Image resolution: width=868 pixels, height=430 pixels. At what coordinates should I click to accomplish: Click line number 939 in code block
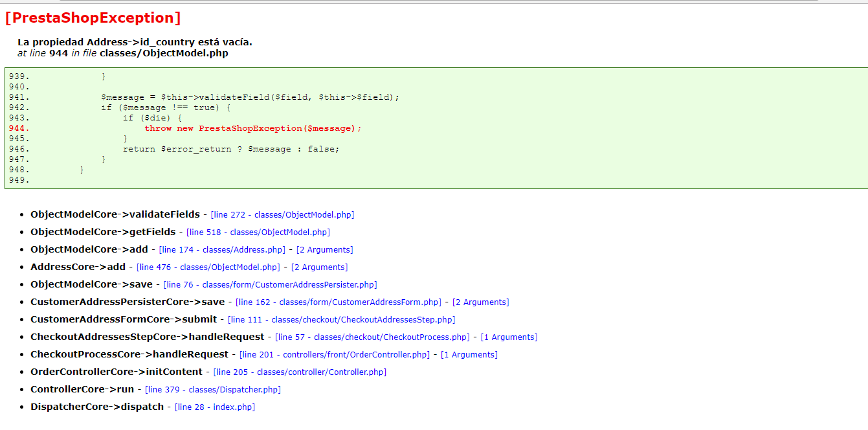pos(19,76)
